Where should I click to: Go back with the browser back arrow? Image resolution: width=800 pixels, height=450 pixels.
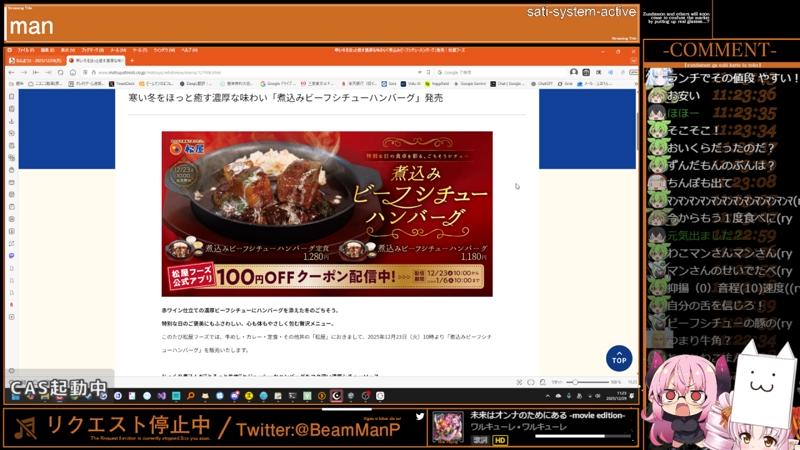11,72
